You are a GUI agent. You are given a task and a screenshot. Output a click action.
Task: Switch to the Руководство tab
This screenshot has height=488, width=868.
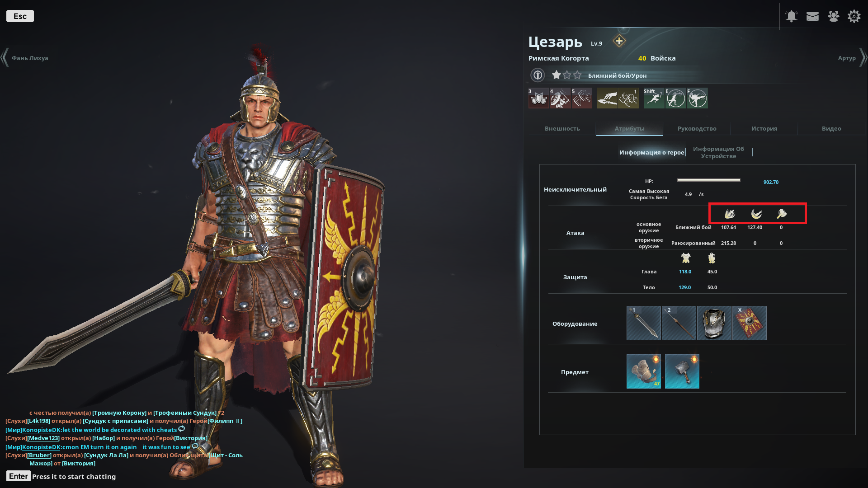[697, 129]
